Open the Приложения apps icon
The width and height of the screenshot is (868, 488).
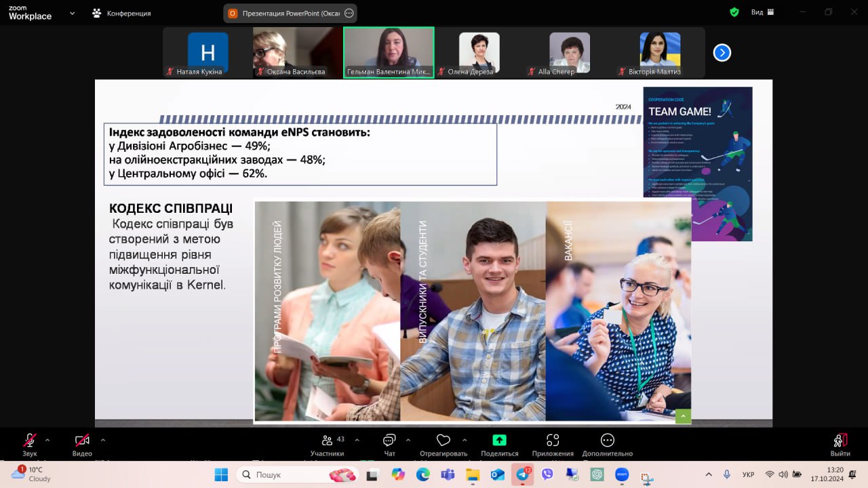point(553,441)
